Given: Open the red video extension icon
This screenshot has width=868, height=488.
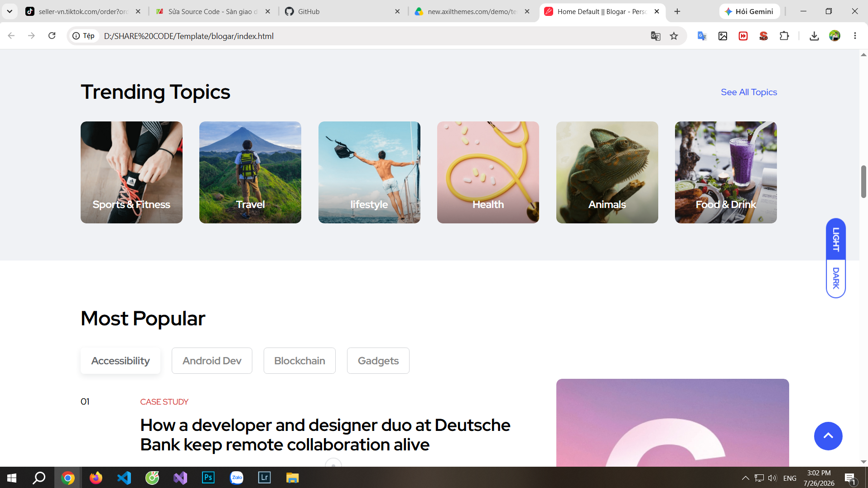Looking at the screenshot, I should [743, 36].
